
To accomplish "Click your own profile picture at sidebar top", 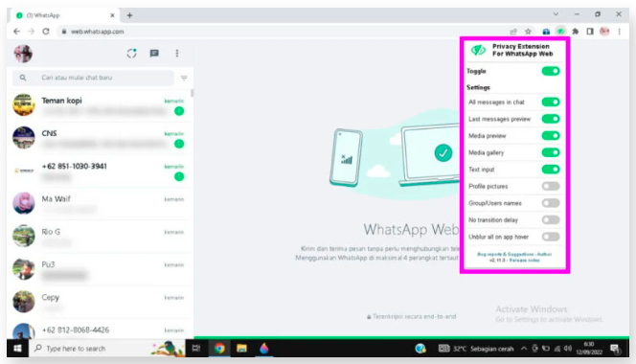I will click(23, 54).
